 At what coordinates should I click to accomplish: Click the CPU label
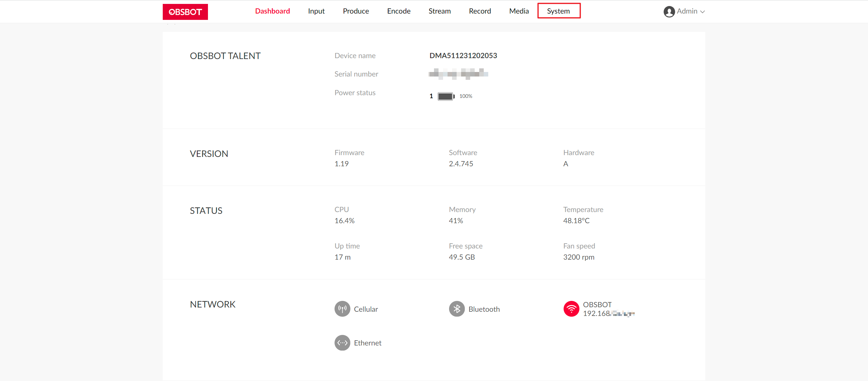341,210
